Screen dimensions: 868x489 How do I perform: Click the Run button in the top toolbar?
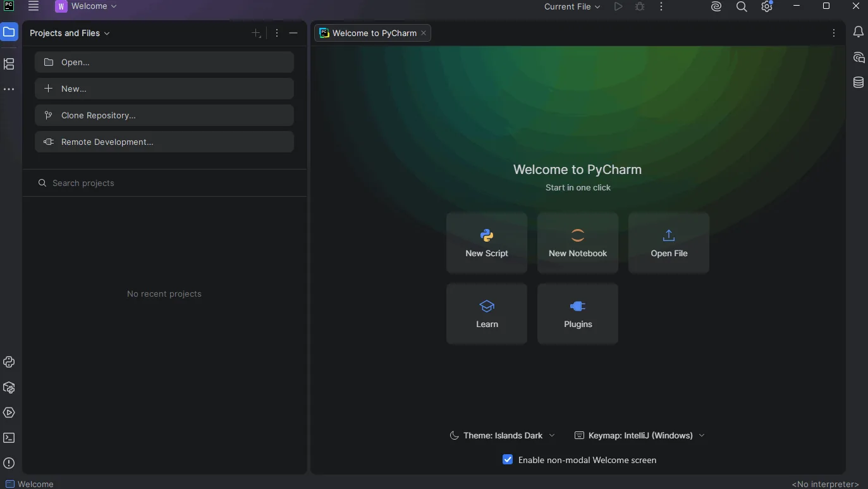tap(618, 6)
